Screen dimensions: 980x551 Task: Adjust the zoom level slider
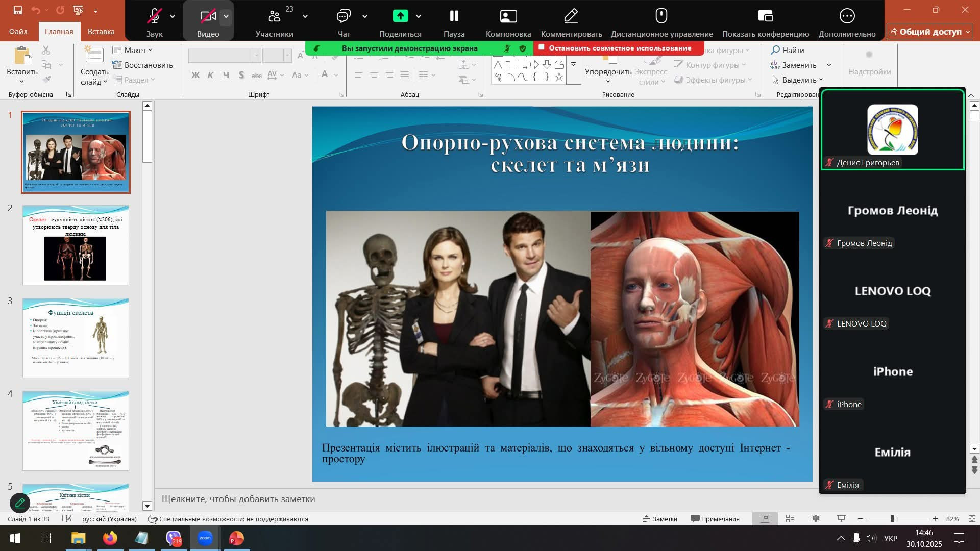(892, 519)
